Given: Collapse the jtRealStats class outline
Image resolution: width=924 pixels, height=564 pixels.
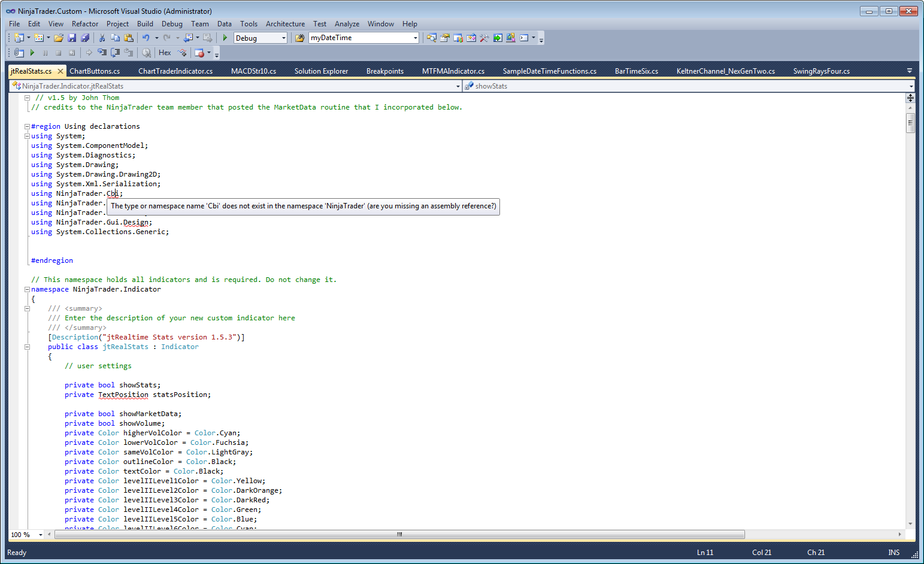Looking at the screenshot, I should click(x=27, y=347).
